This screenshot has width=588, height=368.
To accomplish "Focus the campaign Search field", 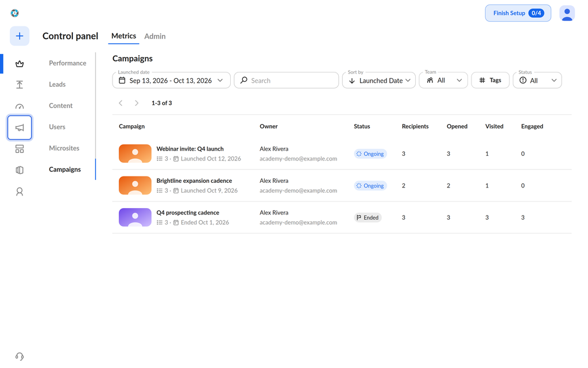I will [x=286, y=80].
